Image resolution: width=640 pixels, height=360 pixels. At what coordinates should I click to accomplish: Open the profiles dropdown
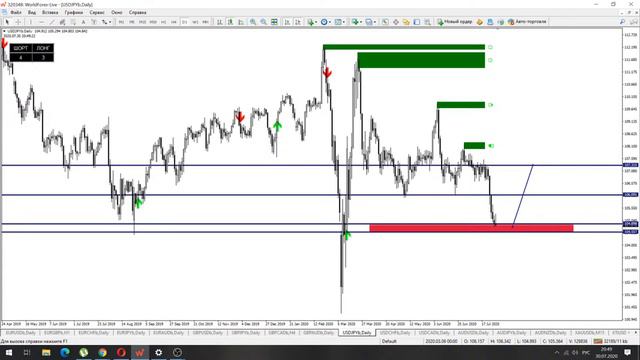tap(371, 22)
